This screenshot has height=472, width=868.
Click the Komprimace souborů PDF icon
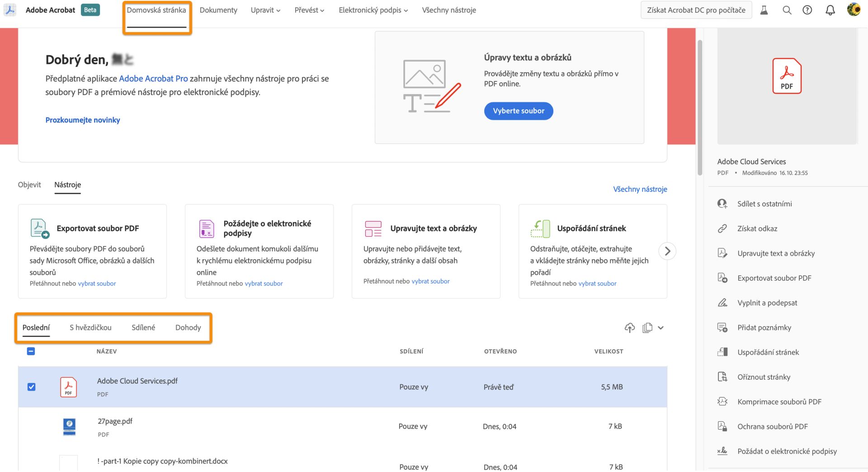tap(722, 401)
